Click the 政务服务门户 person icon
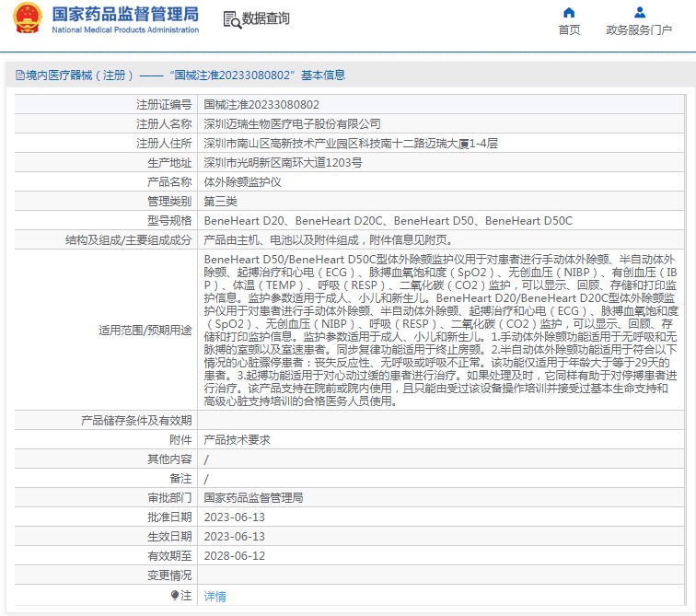 click(x=639, y=12)
